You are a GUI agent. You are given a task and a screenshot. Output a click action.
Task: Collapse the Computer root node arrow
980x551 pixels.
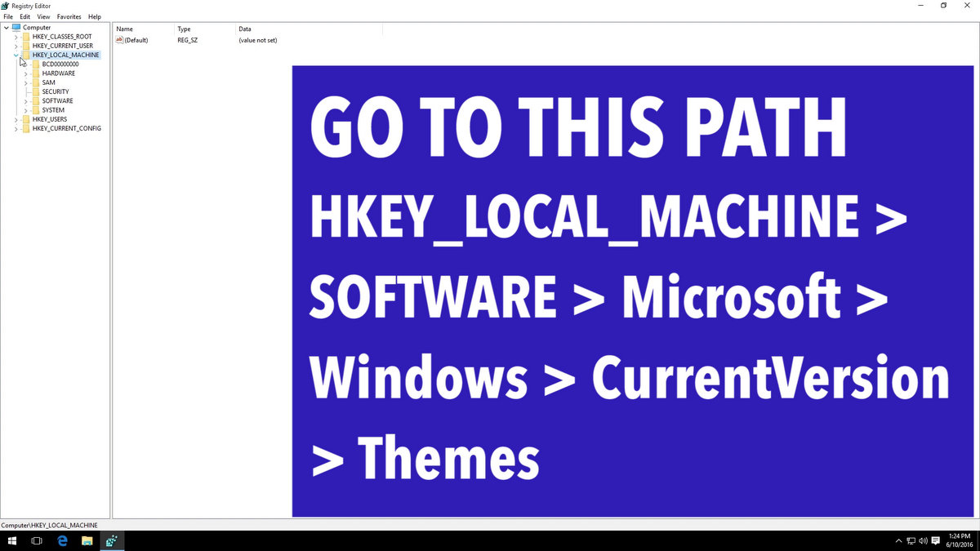click(7, 28)
